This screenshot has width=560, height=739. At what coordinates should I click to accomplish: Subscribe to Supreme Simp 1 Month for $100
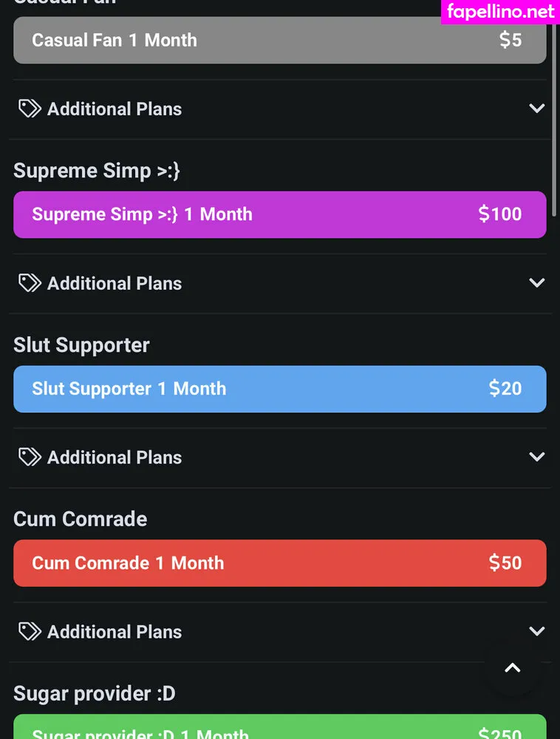279,214
